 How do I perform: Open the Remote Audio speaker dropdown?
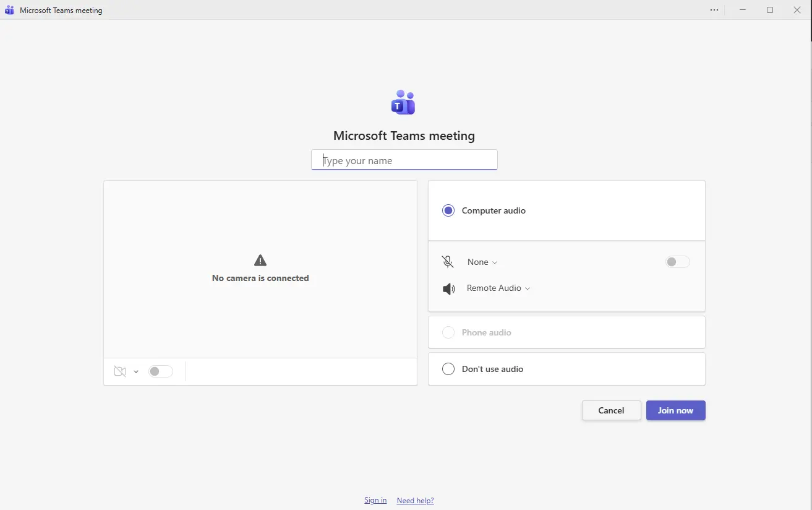click(498, 288)
